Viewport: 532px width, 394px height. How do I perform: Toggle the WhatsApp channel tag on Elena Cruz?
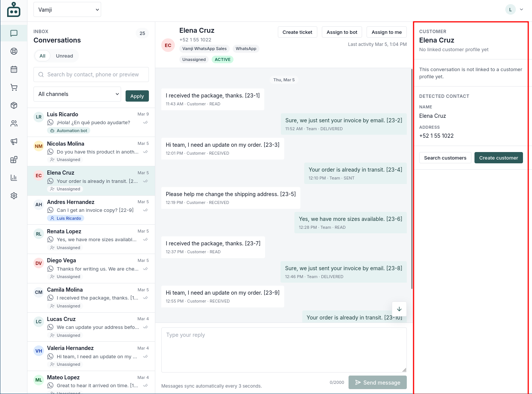246,49
